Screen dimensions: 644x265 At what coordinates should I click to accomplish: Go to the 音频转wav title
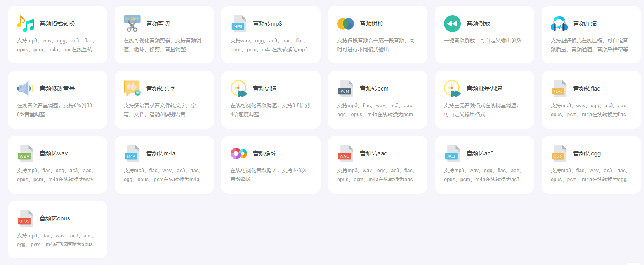pos(54,153)
